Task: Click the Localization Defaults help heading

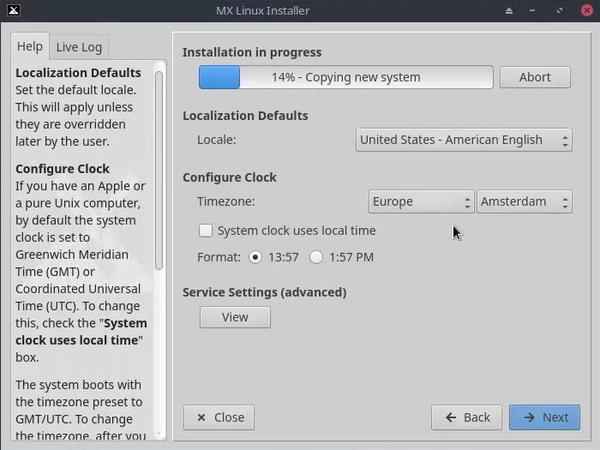Action: click(78, 73)
